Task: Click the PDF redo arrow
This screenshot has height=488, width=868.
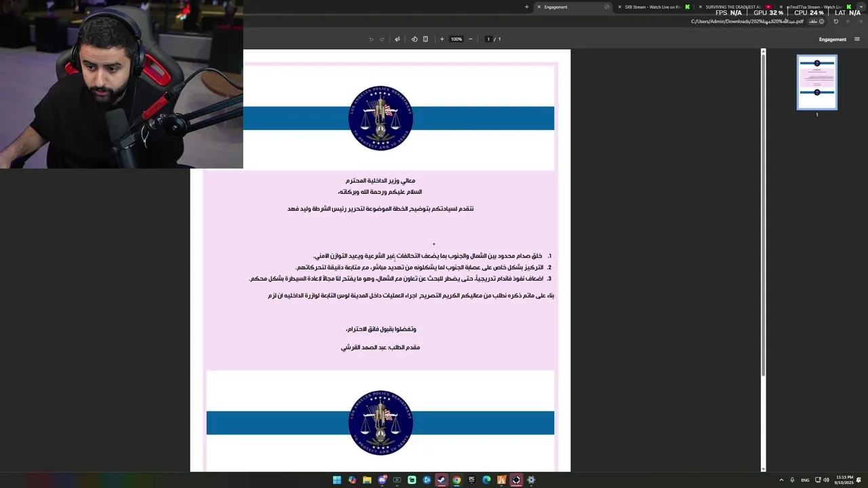Action: [382, 39]
